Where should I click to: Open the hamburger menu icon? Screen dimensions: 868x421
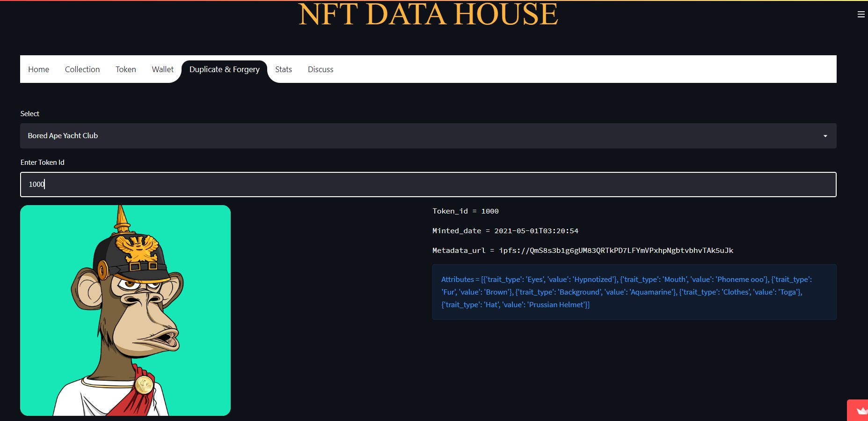point(861,15)
